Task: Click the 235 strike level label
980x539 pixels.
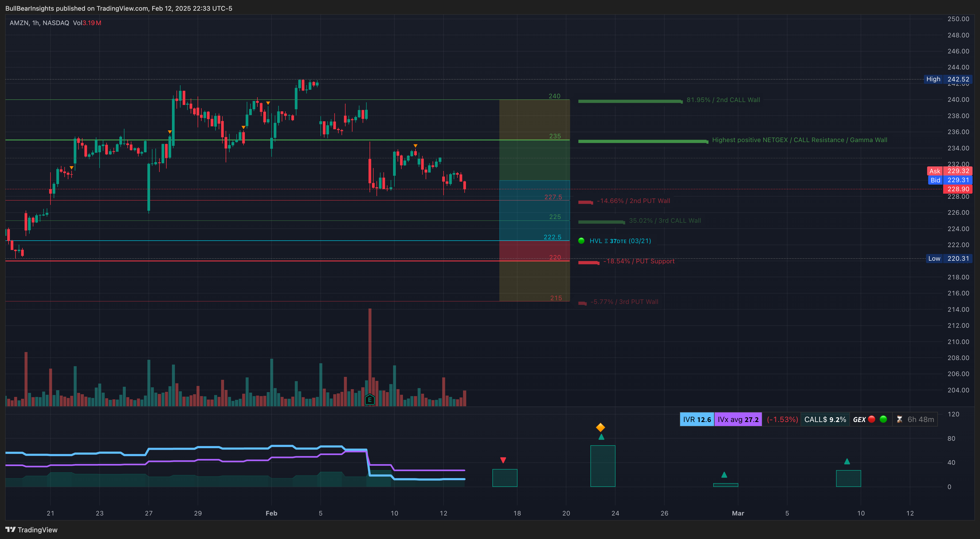Action: point(555,136)
